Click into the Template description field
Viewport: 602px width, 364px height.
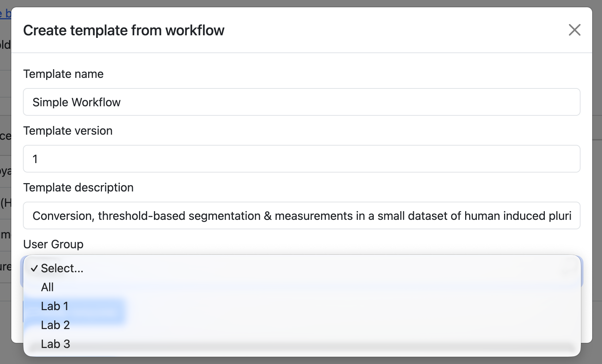click(301, 215)
